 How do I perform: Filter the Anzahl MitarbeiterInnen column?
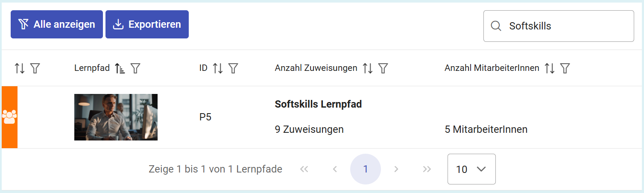[565, 68]
